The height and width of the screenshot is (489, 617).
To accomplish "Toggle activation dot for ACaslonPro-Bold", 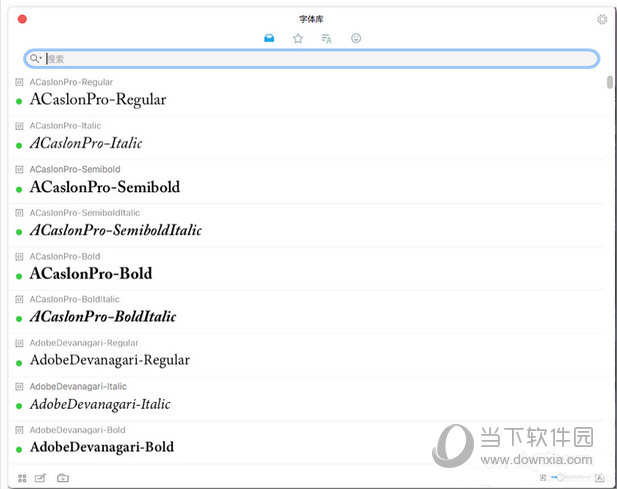I will 19,276.
